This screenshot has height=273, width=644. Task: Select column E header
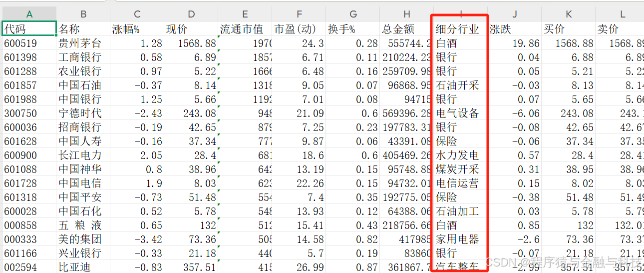[245, 14]
